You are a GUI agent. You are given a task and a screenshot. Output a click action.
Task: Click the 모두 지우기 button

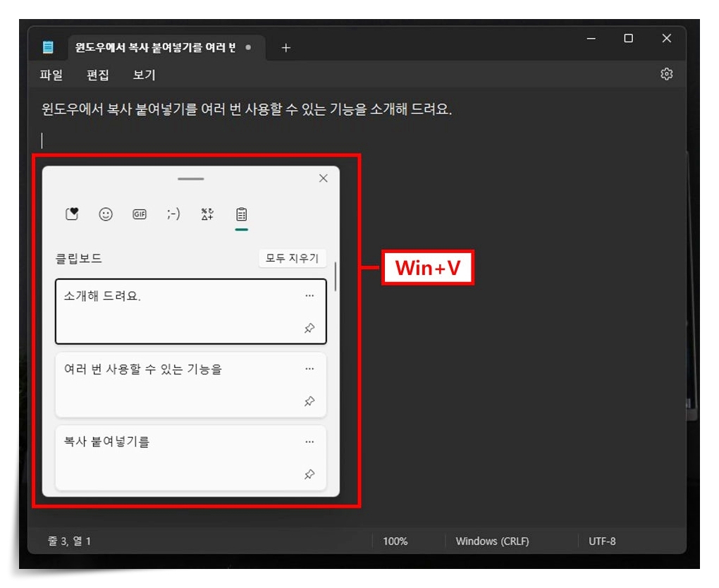(x=292, y=258)
